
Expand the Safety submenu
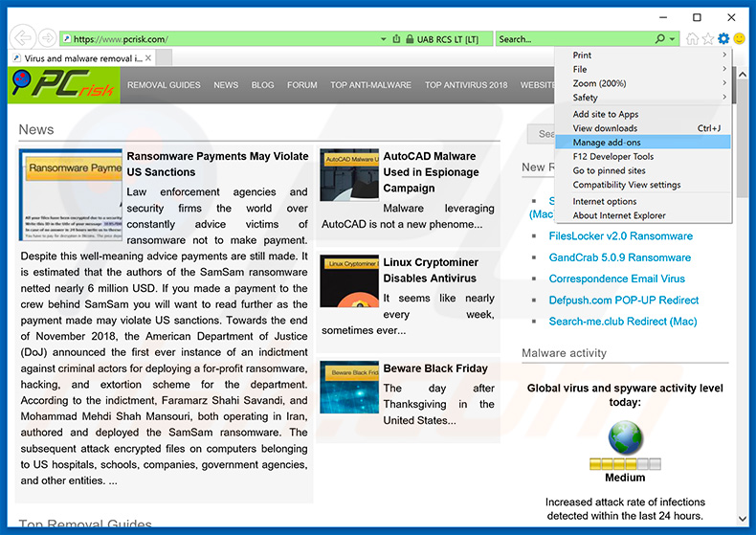coord(643,97)
